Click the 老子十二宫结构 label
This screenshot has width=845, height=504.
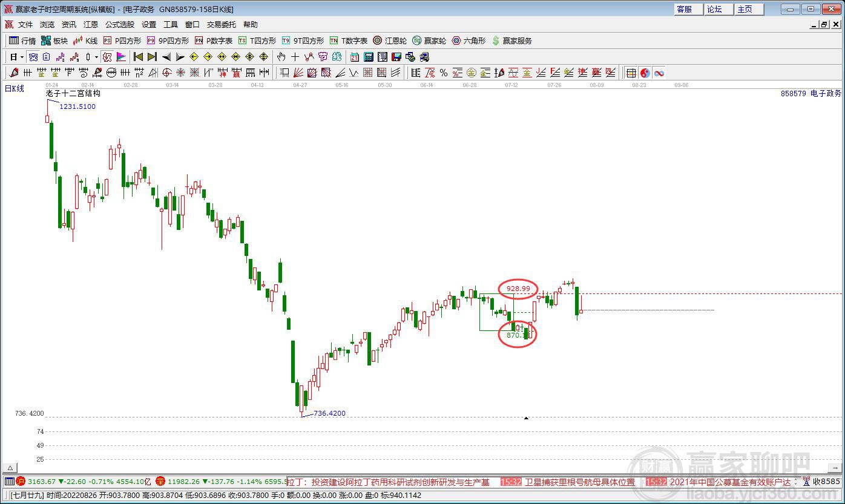coord(73,94)
